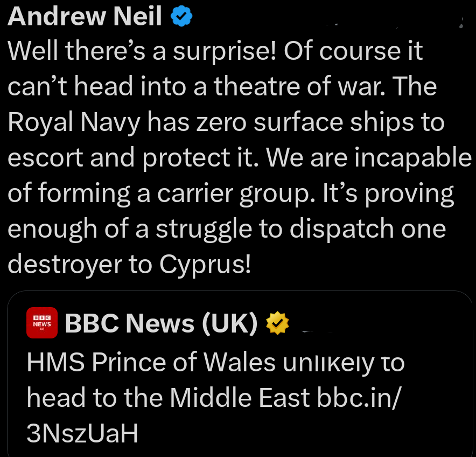Click the words "destroyer to Cyprus!"
Image resolution: width=476 pixels, height=457 pixels.
129,264
